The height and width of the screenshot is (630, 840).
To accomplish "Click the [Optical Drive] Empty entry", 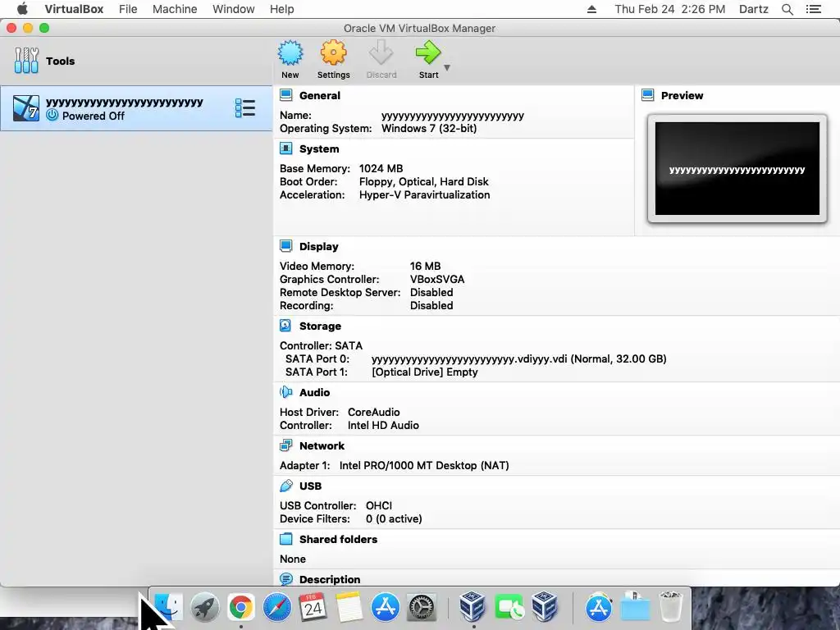I will pyautogui.click(x=425, y=372).
